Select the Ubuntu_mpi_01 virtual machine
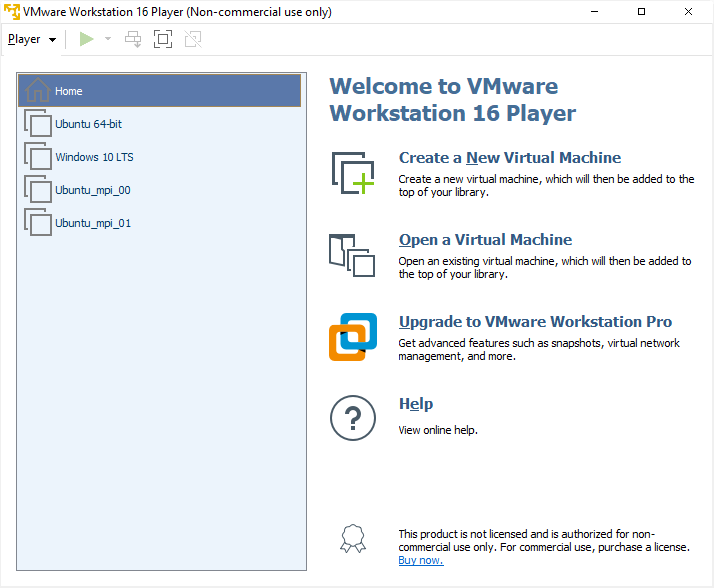The width and height of the screenshot is (714, 588). 159,223
